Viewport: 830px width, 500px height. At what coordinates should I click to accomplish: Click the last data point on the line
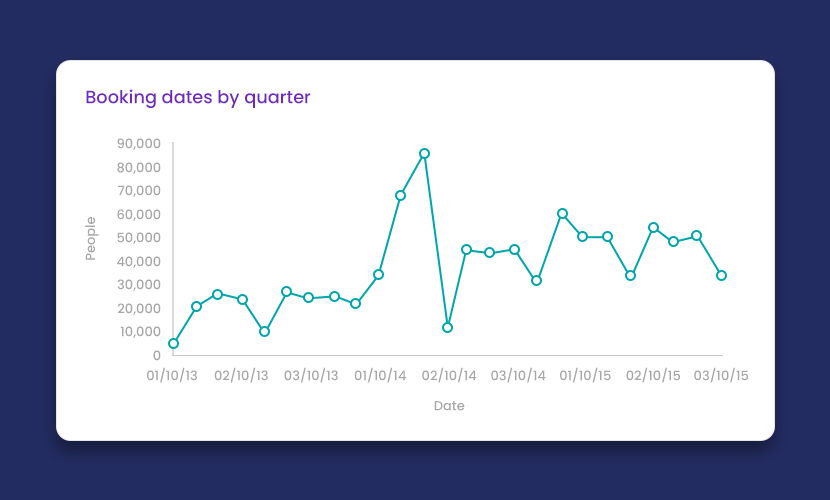721,275
